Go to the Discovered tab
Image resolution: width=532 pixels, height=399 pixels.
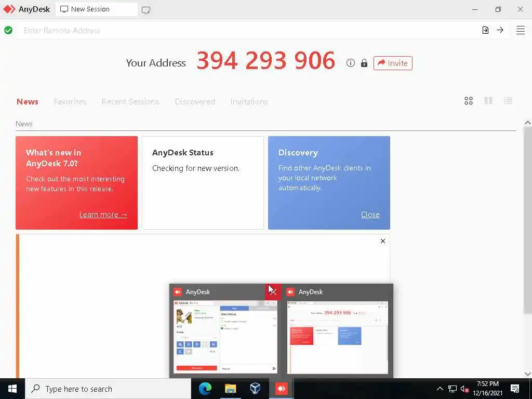pos(195,101)
